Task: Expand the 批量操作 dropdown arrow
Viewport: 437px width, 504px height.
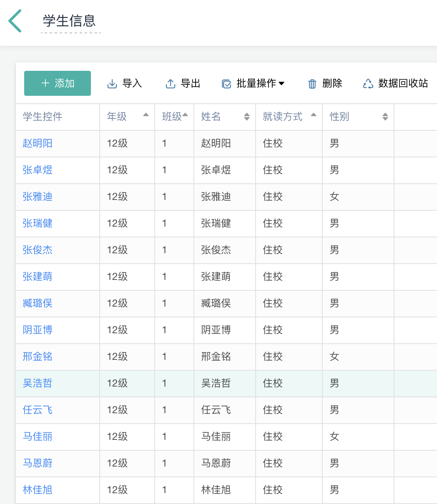Action: (281, 83)
